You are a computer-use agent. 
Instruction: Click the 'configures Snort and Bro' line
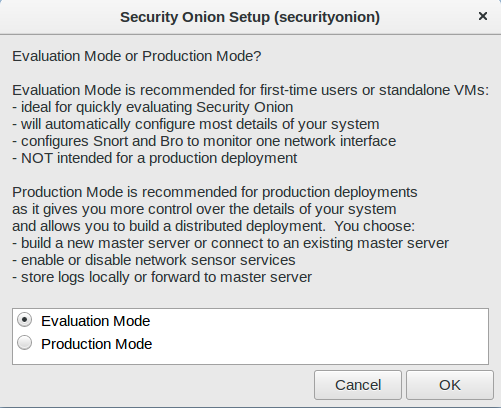click(204, 141)
